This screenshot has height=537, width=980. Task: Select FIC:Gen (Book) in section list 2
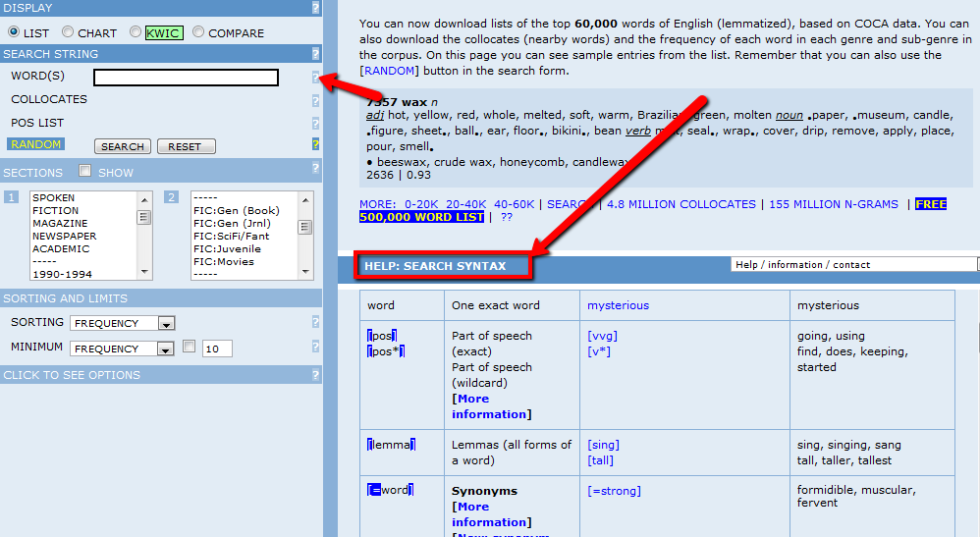tap(237, 211)
